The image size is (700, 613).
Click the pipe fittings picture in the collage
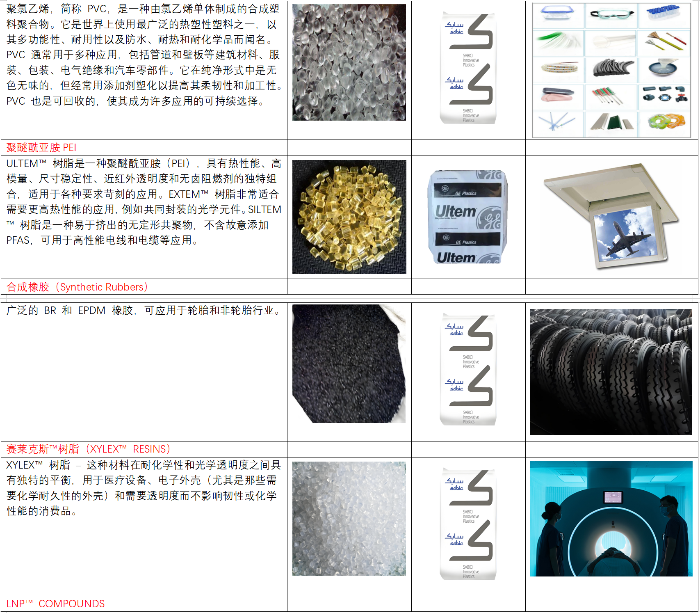point(665,95)
